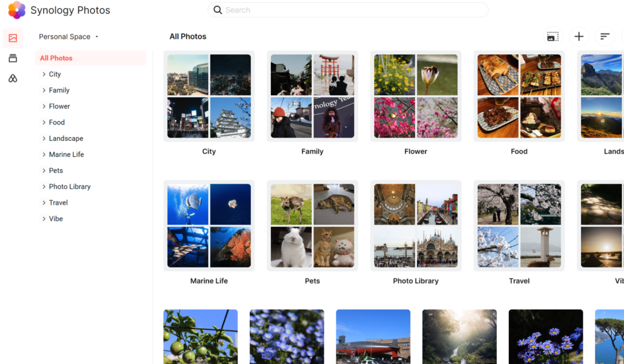Open the sort options icon

[x=605, y=37]
